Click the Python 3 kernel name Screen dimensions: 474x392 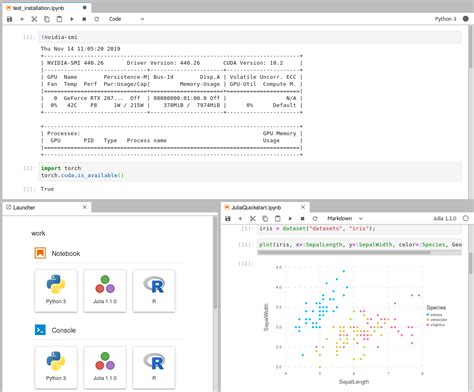(445, 19)
